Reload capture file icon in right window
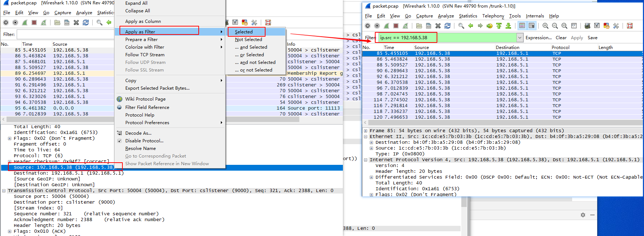This screenshot has width=644, height=236. click(x=447, y=26)
